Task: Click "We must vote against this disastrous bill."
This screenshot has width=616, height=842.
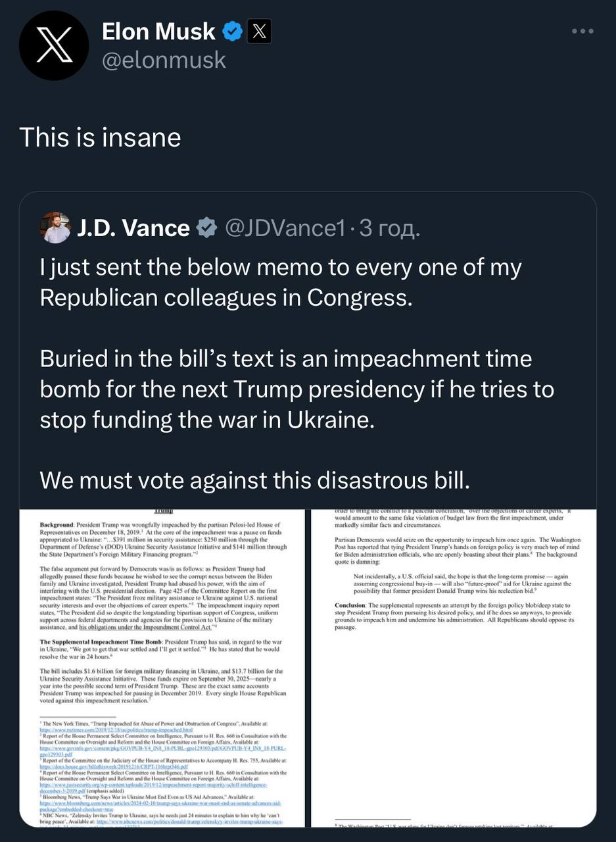Action: point(255,480)
